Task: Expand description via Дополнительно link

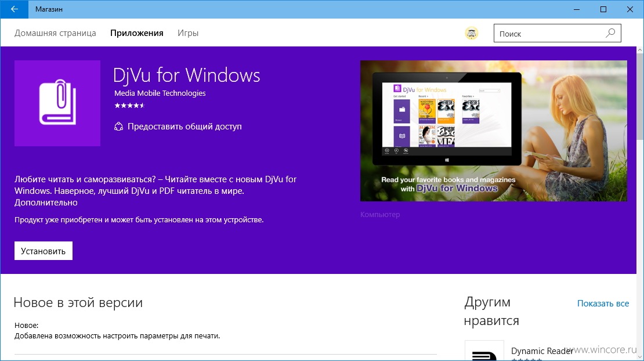Action: (x=46, y=203)
